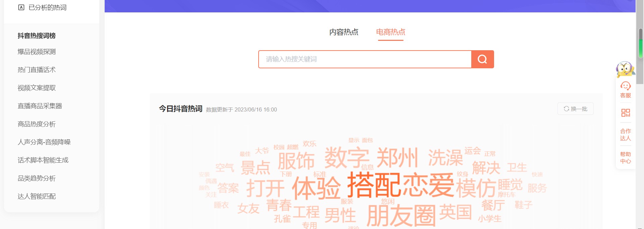Select the word 标准 in the word cloud
Image resolution: width=644 pixels, height=229 pixels.
click(x=320, y=174)
